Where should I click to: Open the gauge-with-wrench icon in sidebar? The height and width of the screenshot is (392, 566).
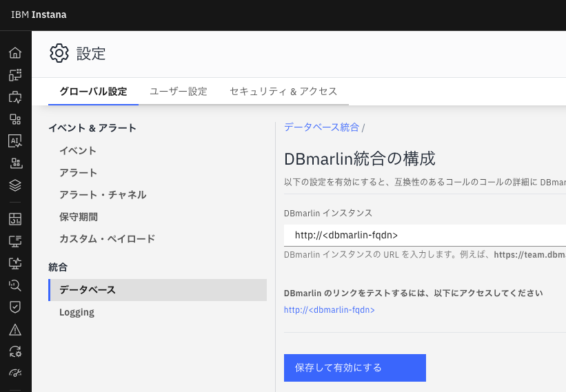pos(15,373)
